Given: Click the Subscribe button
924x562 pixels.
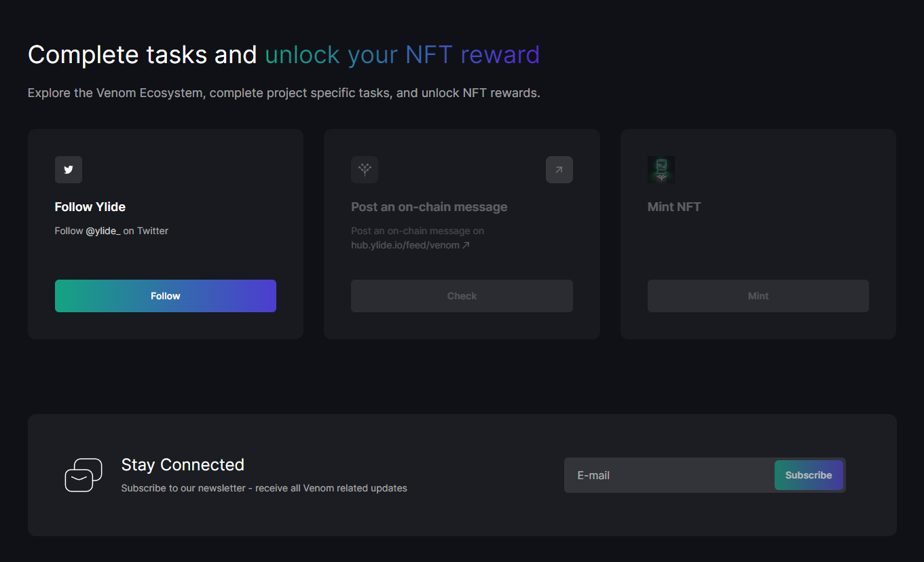Looking at the screenshot, I should 809,475.
